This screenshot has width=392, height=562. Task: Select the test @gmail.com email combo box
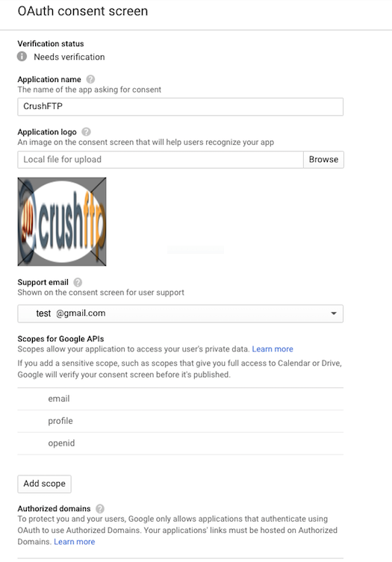pyautogui.click(x=181, y=313)
